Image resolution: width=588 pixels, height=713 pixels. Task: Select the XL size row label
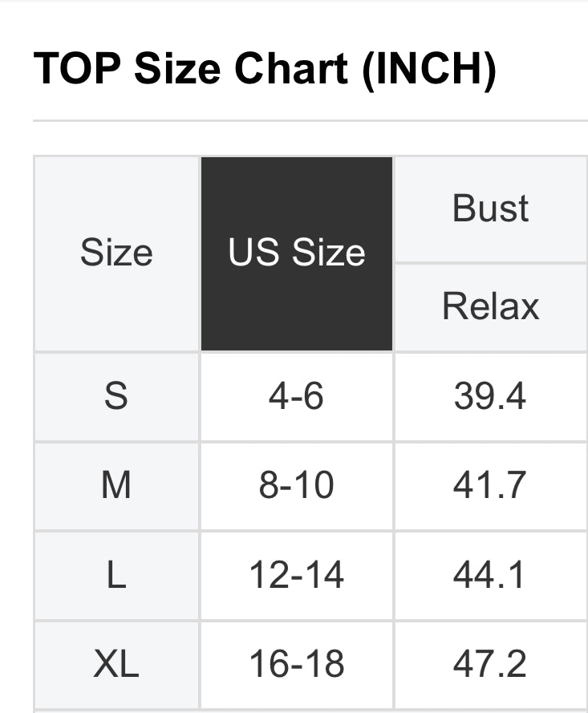click(x=116, y=664)
